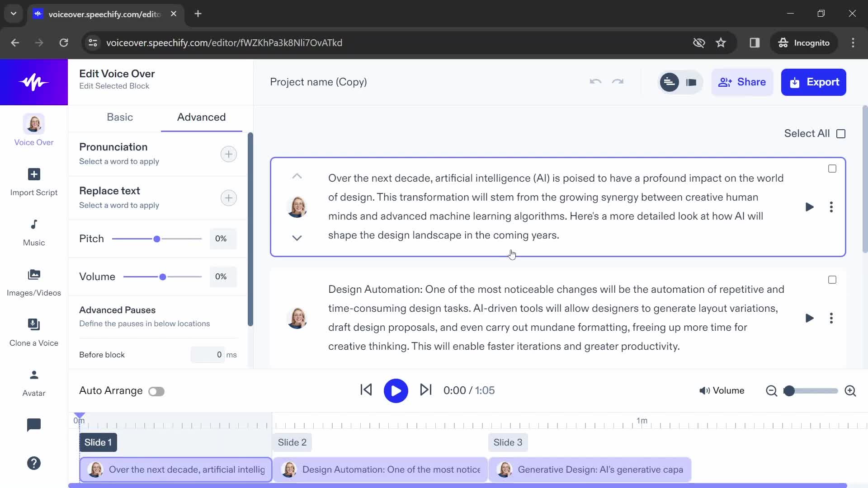Select Slide 2 in the timeline

point(292,441)
